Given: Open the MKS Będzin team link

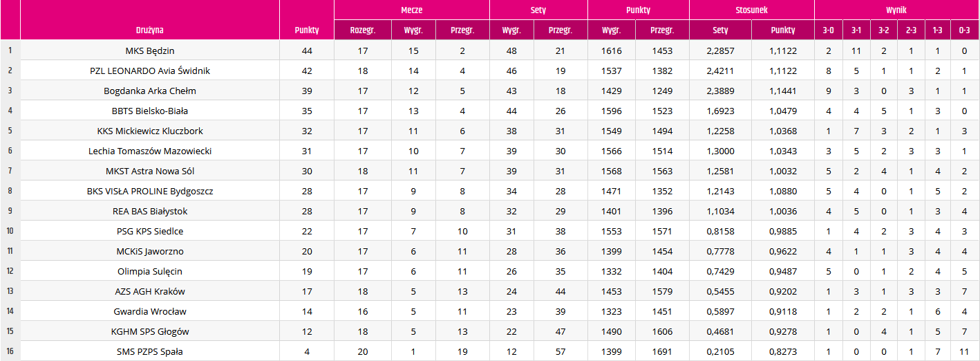Looking at the screenshot, I should tap(150, 50).
